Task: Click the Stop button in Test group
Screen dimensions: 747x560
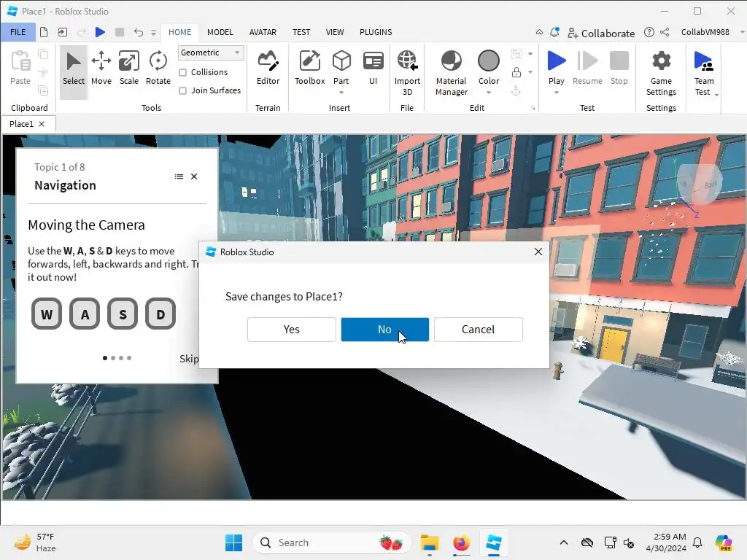Action: 619,69
